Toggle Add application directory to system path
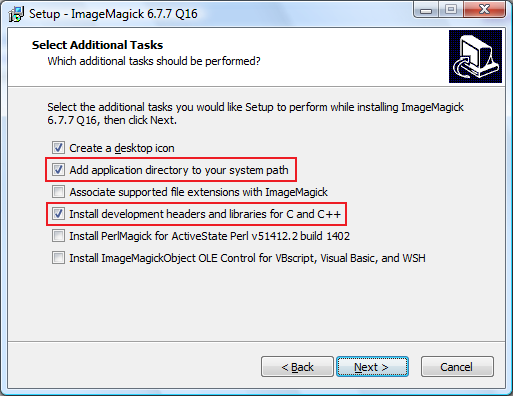This screenshot has width=513, height=396. pyautogui.click(x=58, y=170)
